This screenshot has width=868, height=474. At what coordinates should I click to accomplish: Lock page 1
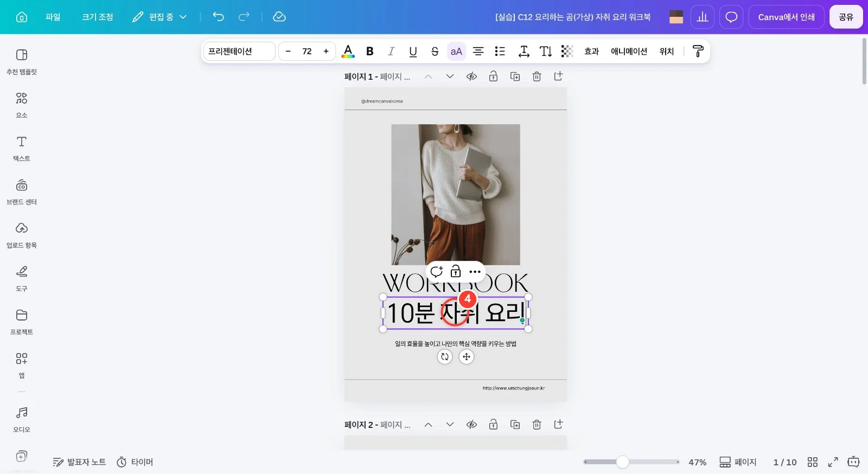[493, 76]
